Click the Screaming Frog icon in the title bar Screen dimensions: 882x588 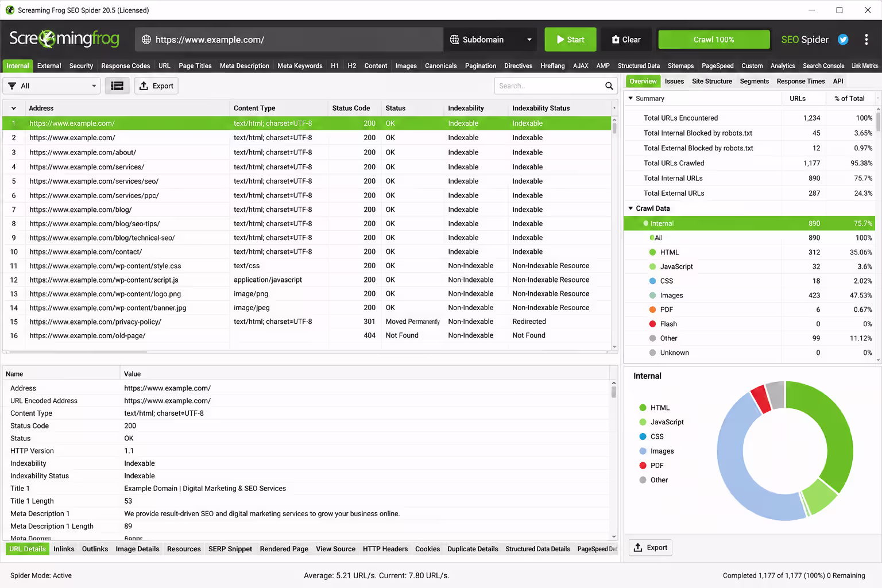(10, 10)
